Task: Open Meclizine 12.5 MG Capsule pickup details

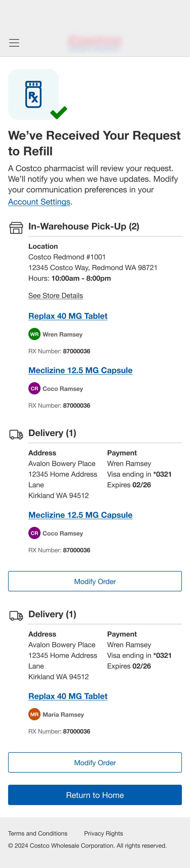Action: (x=80, y=370)
